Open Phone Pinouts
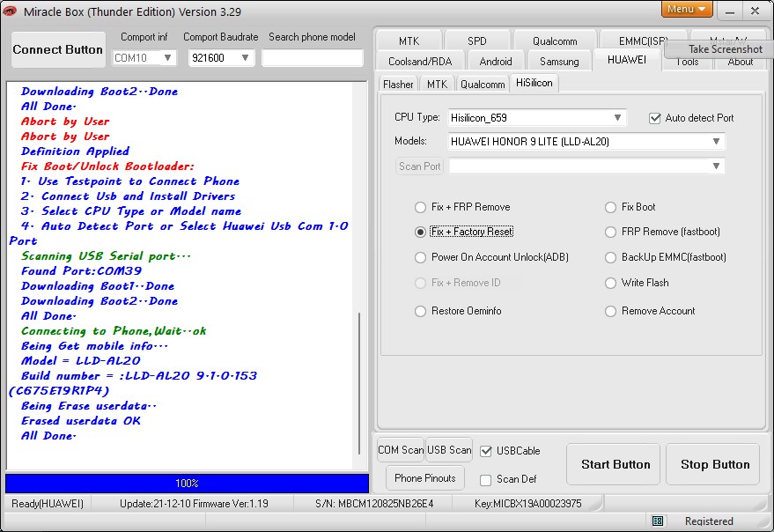 (424, 478)
